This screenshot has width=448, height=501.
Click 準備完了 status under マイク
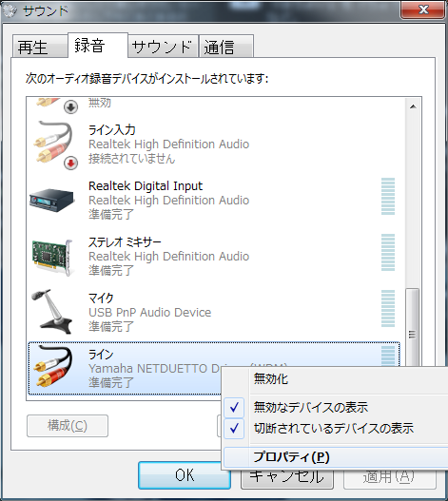110,326
